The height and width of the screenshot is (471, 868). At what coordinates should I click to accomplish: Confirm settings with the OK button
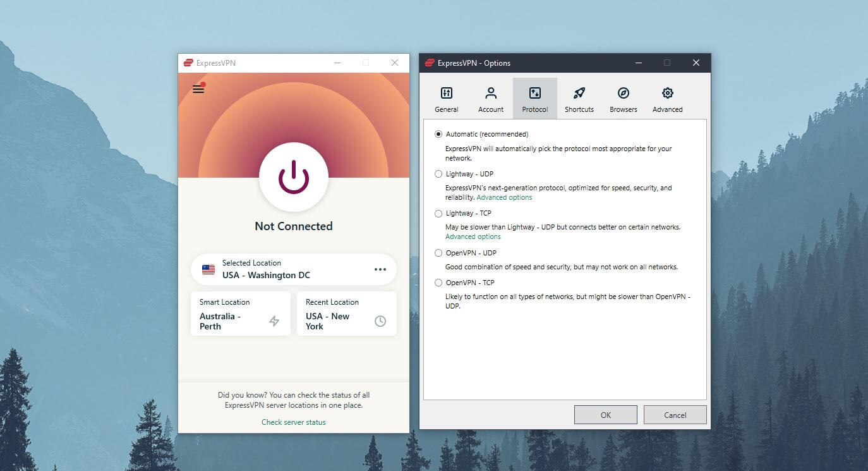(606, 415)
